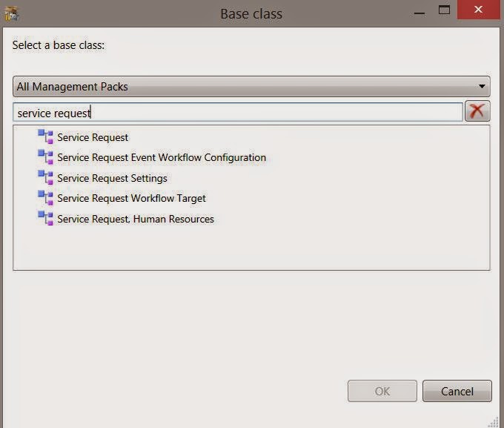Image resolution: width=504 pixels, height=428 pixels.
Task: Focus the 'service request' search field
Action: point(238,112)
